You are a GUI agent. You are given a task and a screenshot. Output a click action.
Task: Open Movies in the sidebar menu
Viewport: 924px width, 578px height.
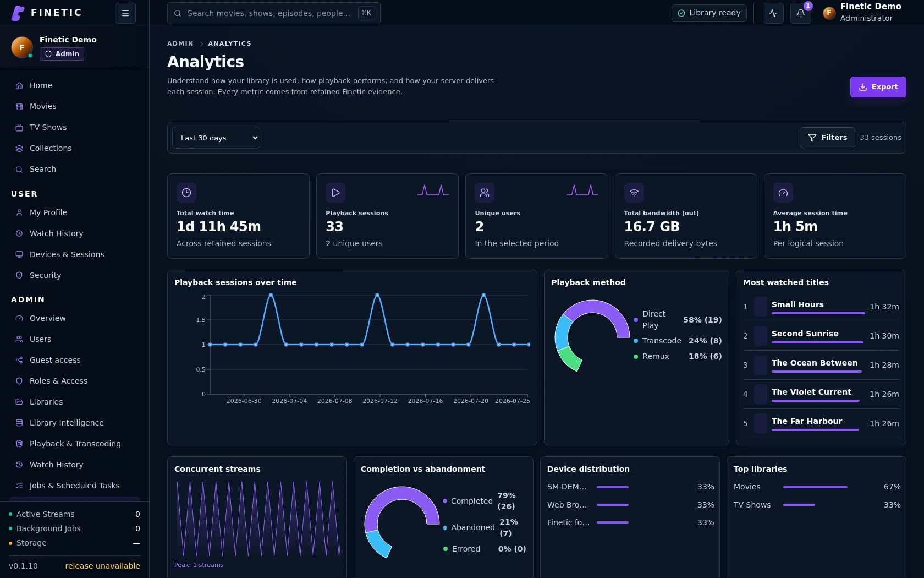pos(74,107)
